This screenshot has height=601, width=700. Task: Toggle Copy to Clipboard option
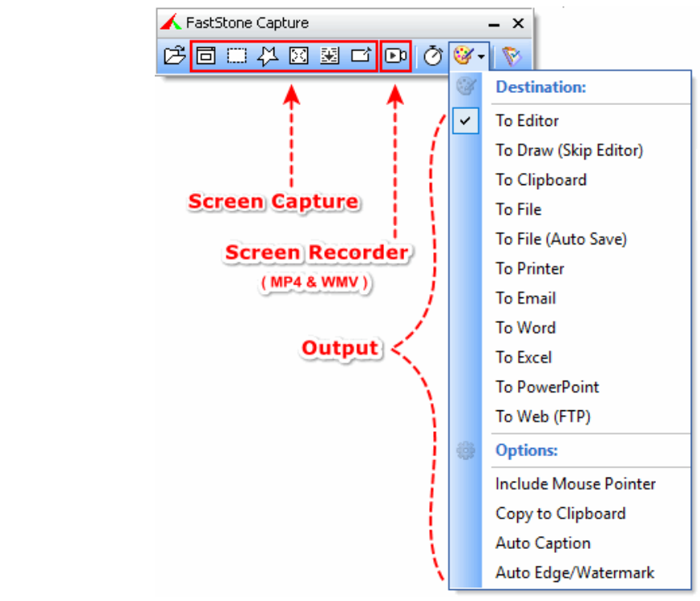coord(560,514)
